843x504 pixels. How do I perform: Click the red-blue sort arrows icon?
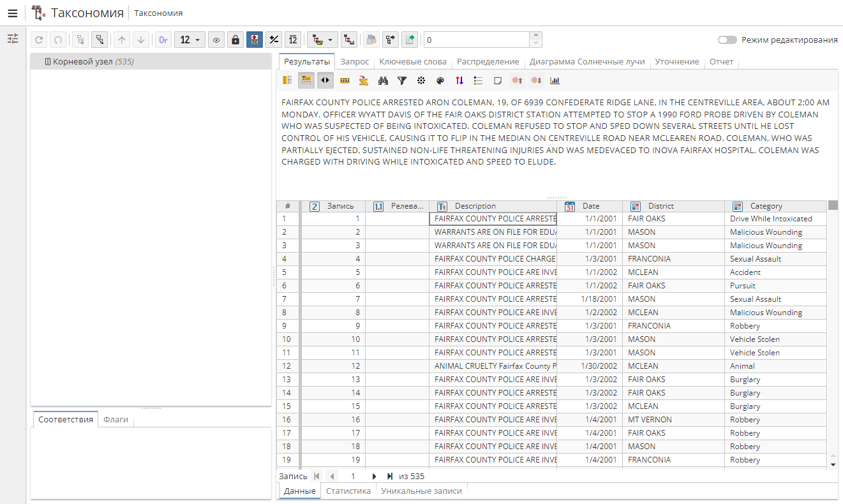coord(459,80)
